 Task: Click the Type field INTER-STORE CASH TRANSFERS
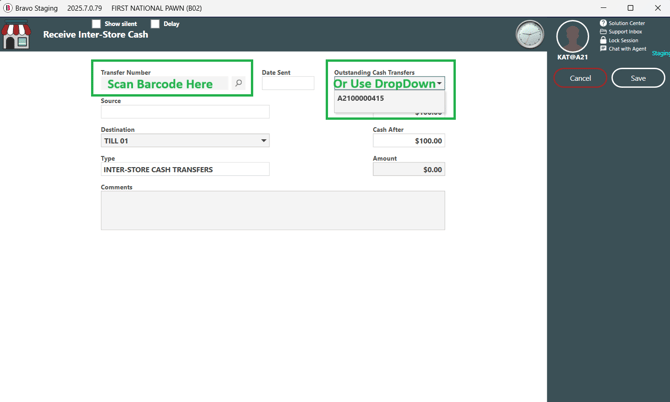click(x=185, y=169)
